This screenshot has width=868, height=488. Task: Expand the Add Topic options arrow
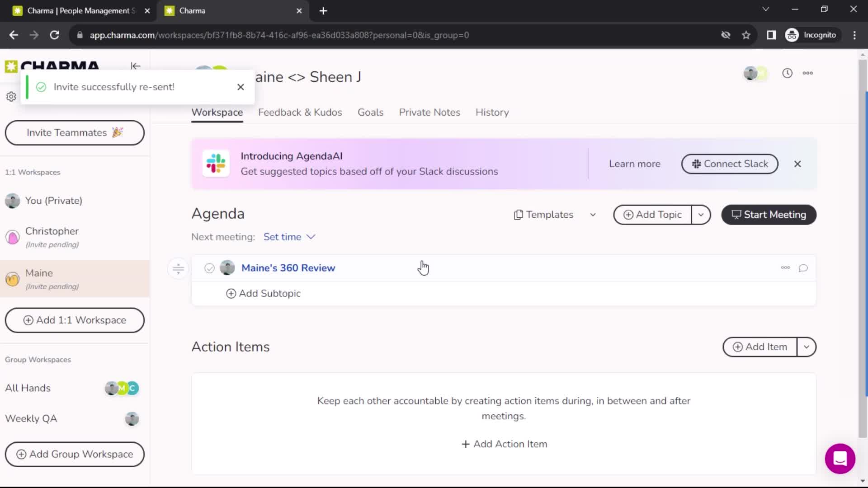(x=702, y=215)
